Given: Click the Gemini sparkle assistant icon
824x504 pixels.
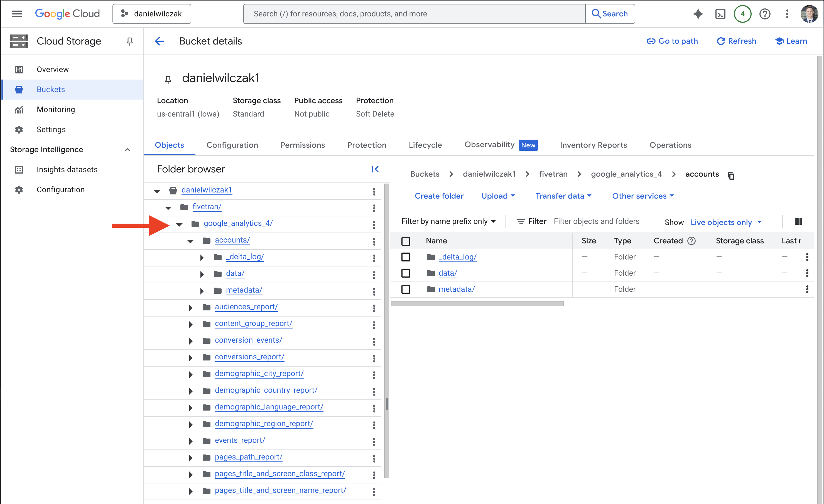Looking at the screenshot, I should (698, 14).
